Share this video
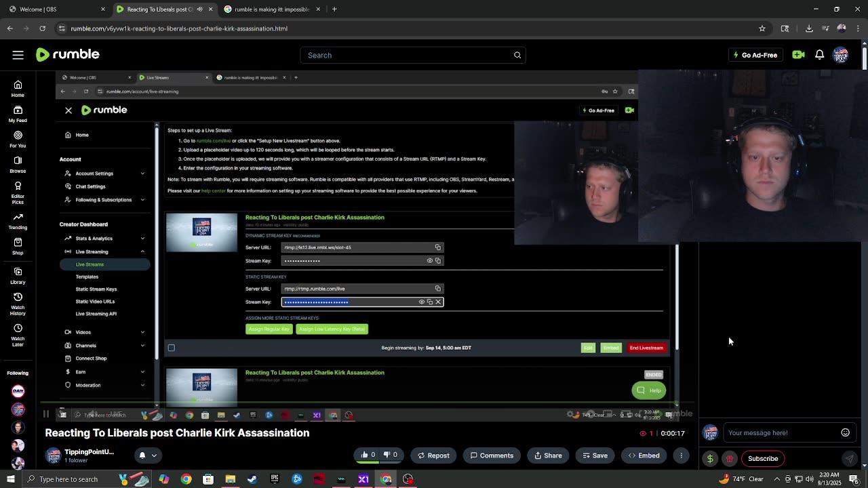The image size is (868, 488). [548, 455]
